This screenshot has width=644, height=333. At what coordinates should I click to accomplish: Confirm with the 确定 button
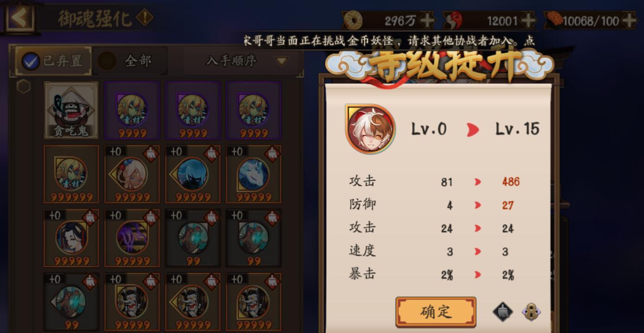[436, 312]
